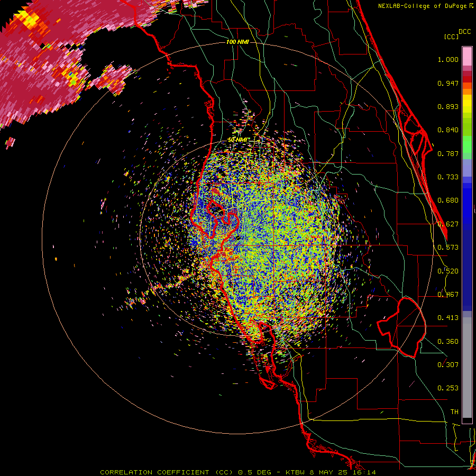Screen dimensions: 476x476
Task: Click the Lake Okeechobee outline
Action: pos(401,327)
